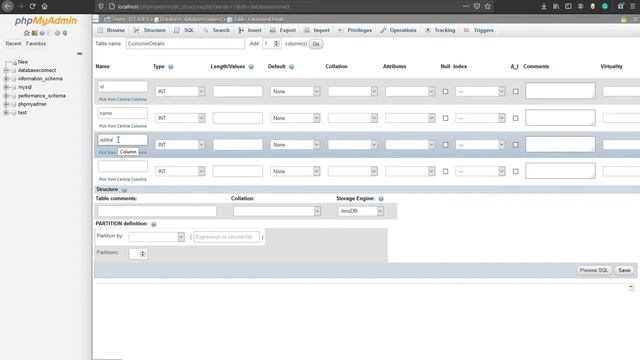Select the performance_schema database in tree
The height and width of the screenshot is (360, 640).
pos(42,96)
